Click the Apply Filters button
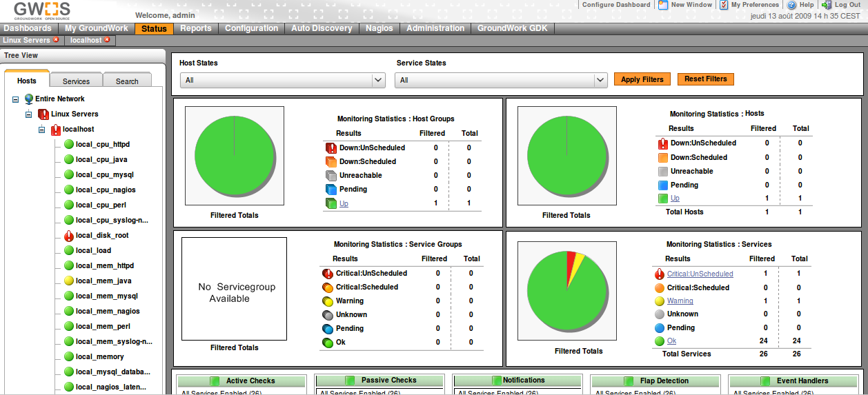 click(x=642, y=79)
